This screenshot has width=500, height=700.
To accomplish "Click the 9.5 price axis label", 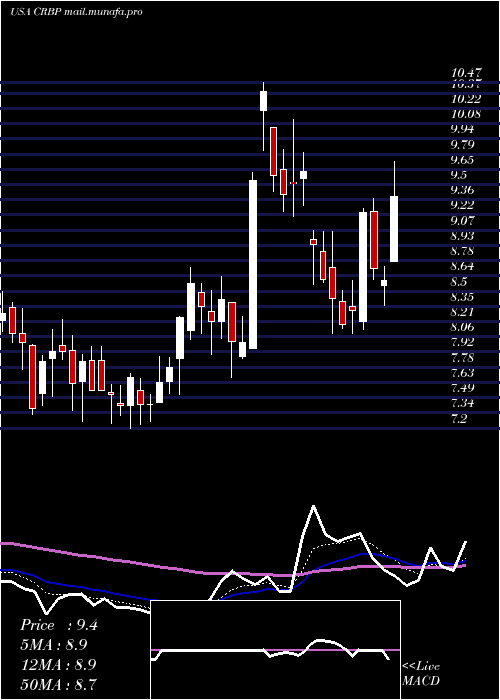I will click(x=459, y=175).
